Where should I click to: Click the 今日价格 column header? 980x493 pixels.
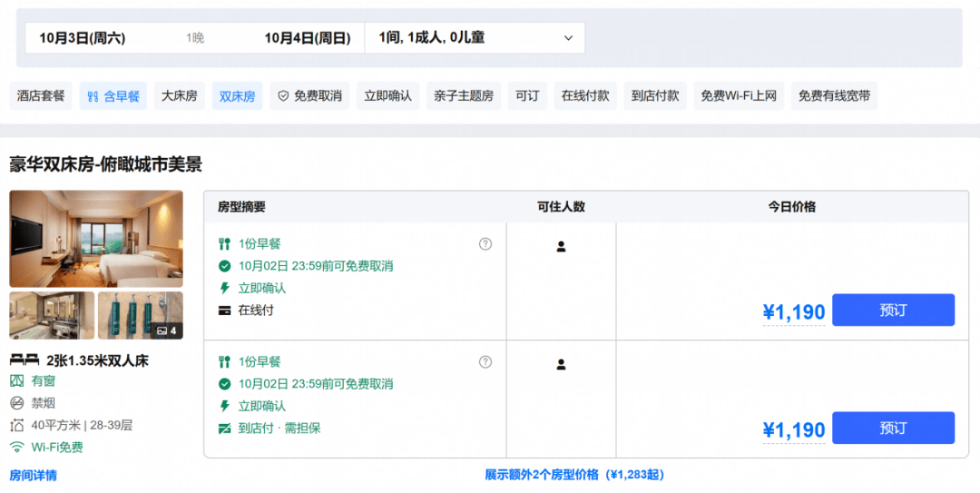(792, 207)
